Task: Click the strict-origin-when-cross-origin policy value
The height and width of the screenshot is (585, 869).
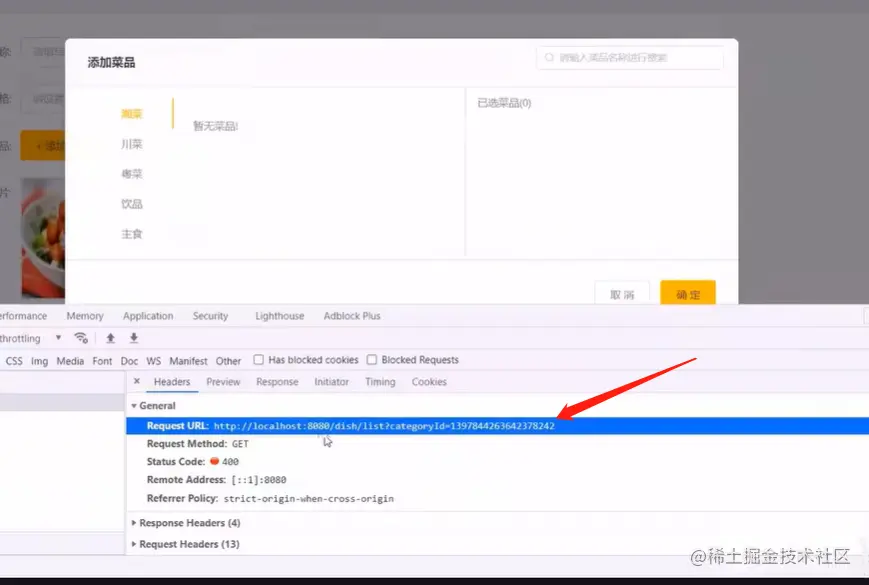Action: click(x=309, y=499)
